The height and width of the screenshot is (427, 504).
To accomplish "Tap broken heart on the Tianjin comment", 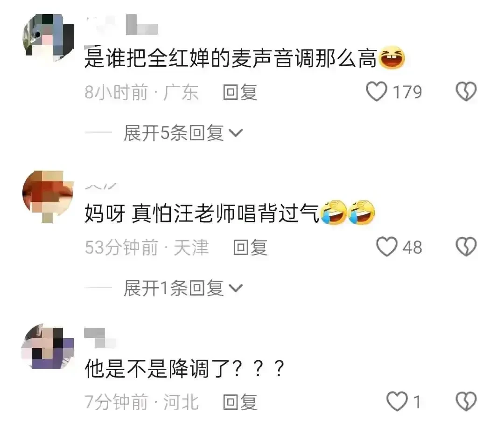I will (466, 247).
